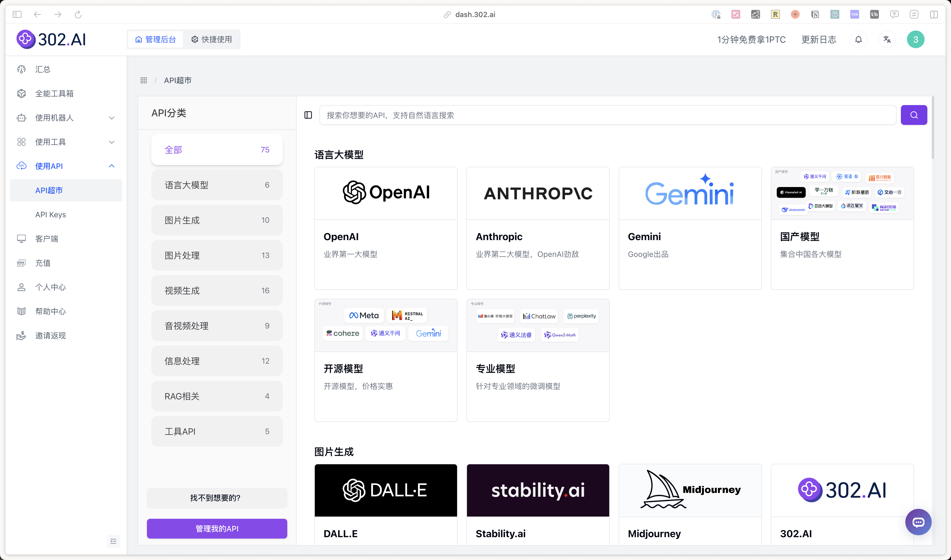
Task: Select the 视频生成 category
Action: (217, 290)
